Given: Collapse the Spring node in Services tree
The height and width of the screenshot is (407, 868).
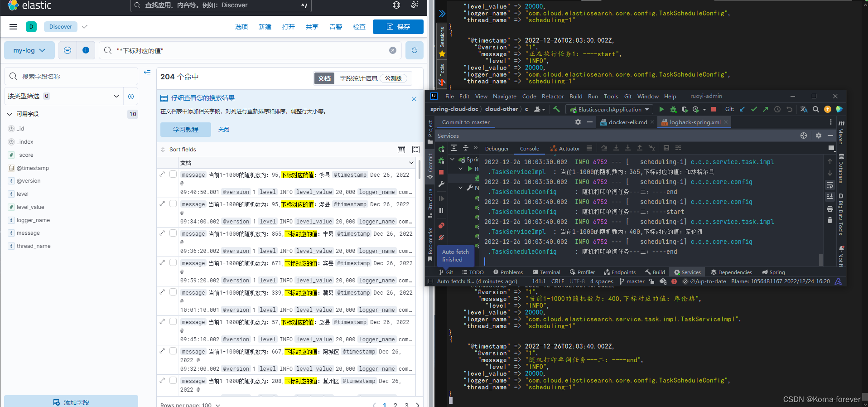Looking at the screenshot, I should click(x=452, y=160).
